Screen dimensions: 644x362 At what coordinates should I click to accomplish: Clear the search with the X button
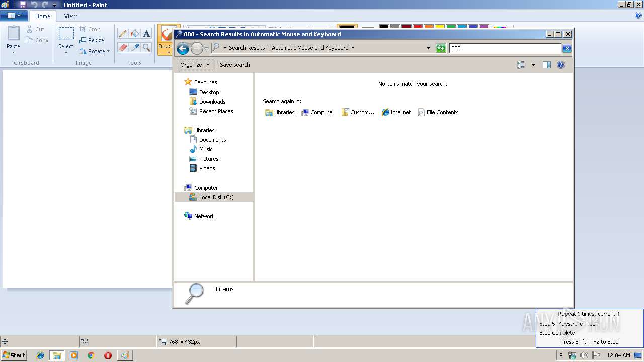pos(567,48)
